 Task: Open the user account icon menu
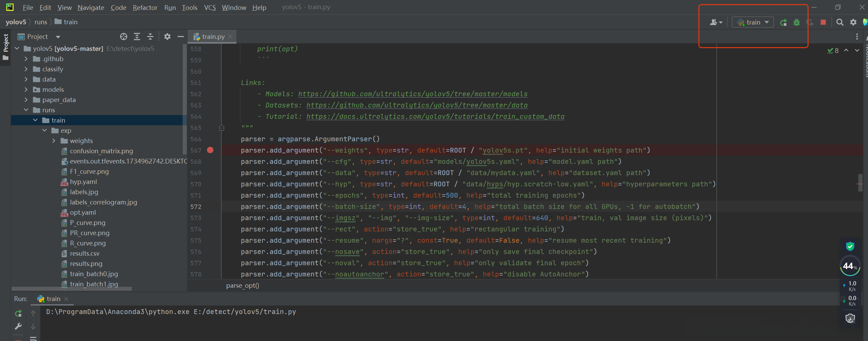pos(716,23)
